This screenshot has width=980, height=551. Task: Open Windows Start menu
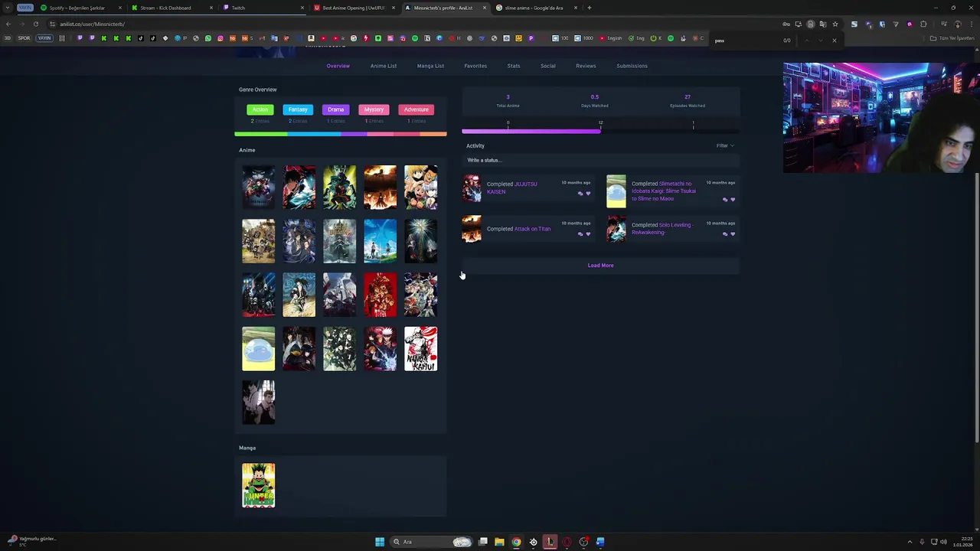coord(380,542)
